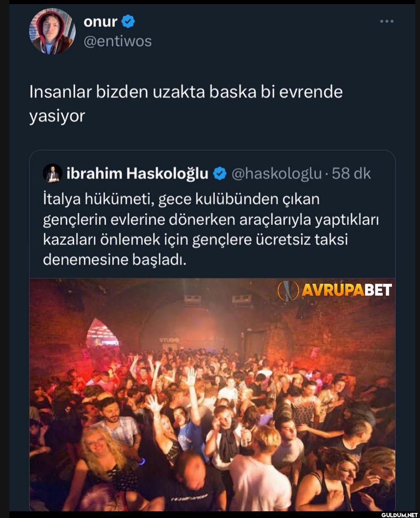Open onur's profile picture
Screen dimensions: 420x518
pyautogui.click(x=52, y=32)
